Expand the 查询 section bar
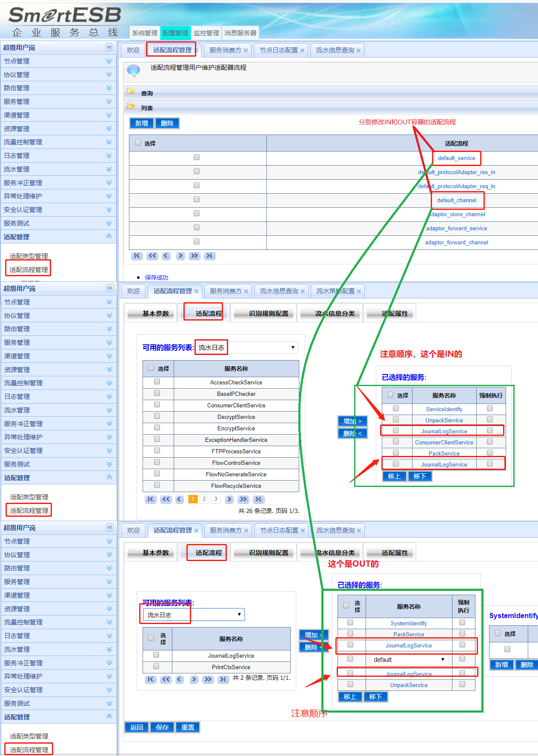Viewport: 538px width, 756px height. tap(332, 93)
